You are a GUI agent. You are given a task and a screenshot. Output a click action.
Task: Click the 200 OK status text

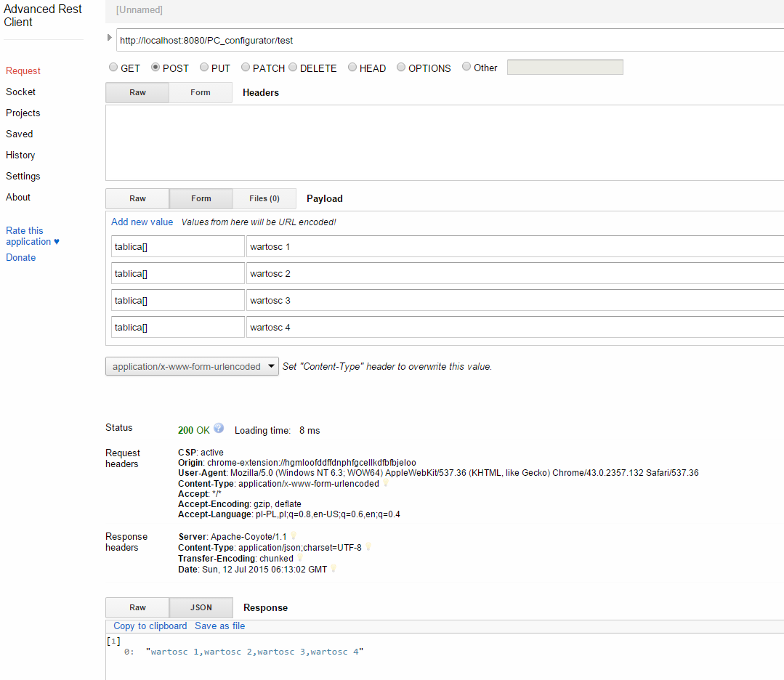193,430
